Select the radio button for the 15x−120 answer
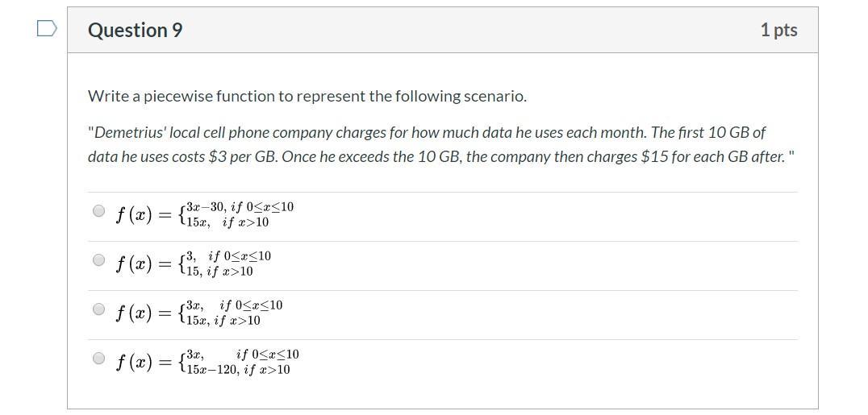 [98, 359]
